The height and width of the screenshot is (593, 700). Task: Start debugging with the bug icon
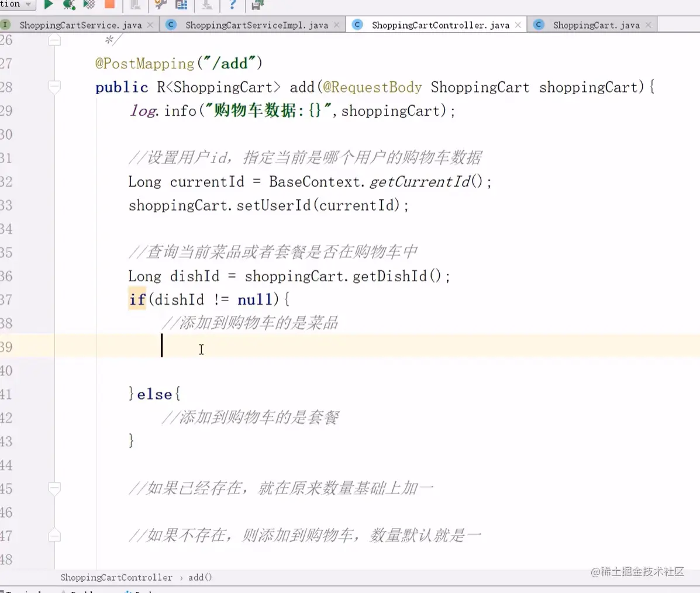click(69, 5)
